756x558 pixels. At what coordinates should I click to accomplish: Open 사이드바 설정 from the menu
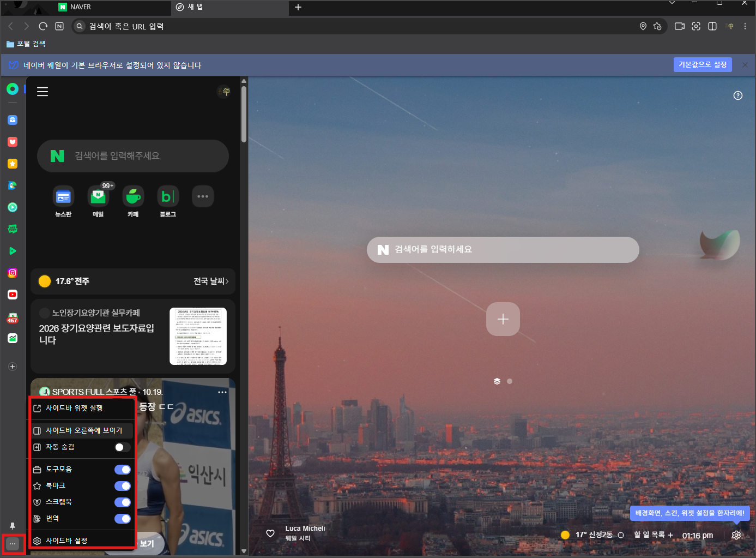(82, 541)
